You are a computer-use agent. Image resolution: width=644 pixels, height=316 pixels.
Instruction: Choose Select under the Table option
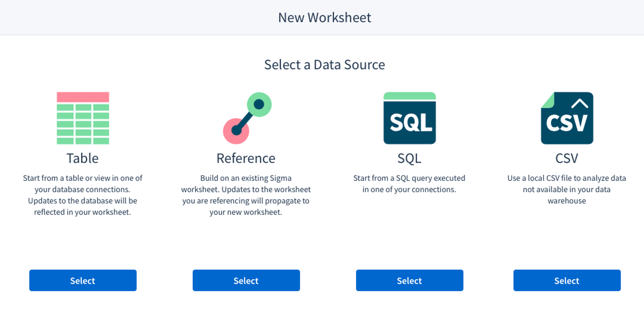pyautogui.click(x=83, y=280)
